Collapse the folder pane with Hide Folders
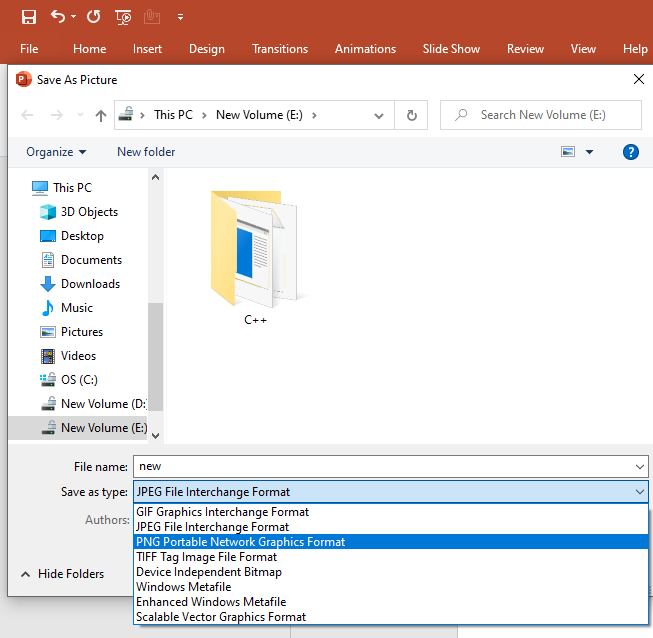 tap(62, 574)
